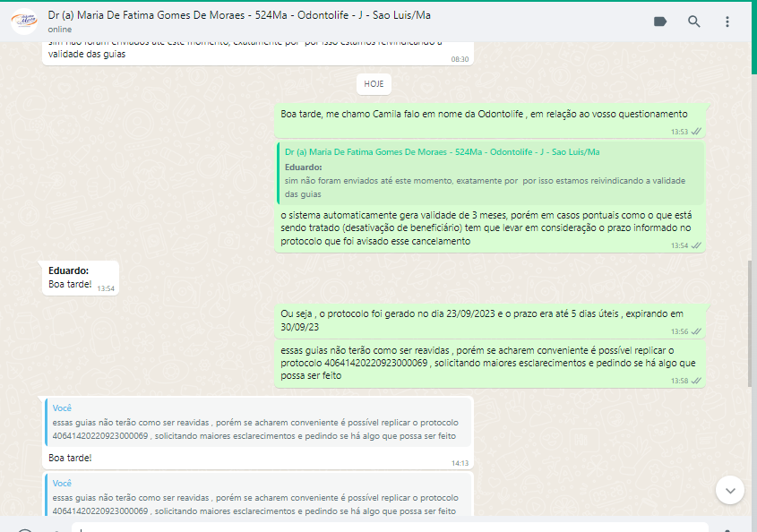
Task: Click read-receipt checkmarks on 13:56 message
Action: (x=696, y=331)
